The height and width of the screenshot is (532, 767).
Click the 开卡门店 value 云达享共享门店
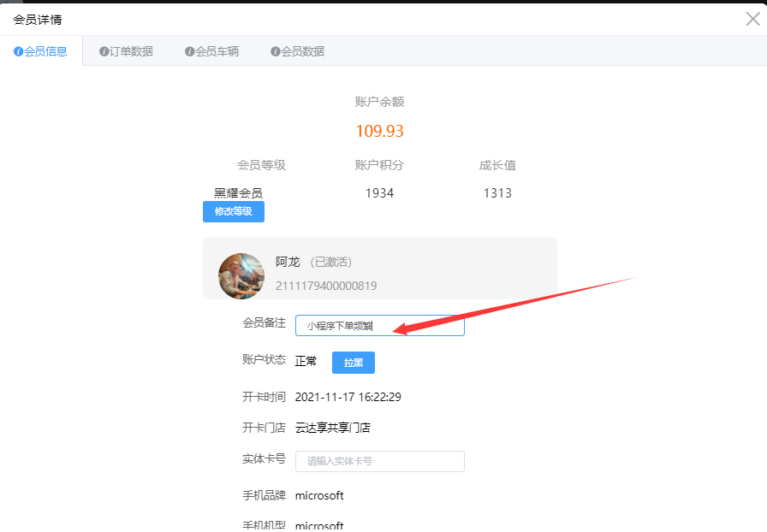point(333,428)
